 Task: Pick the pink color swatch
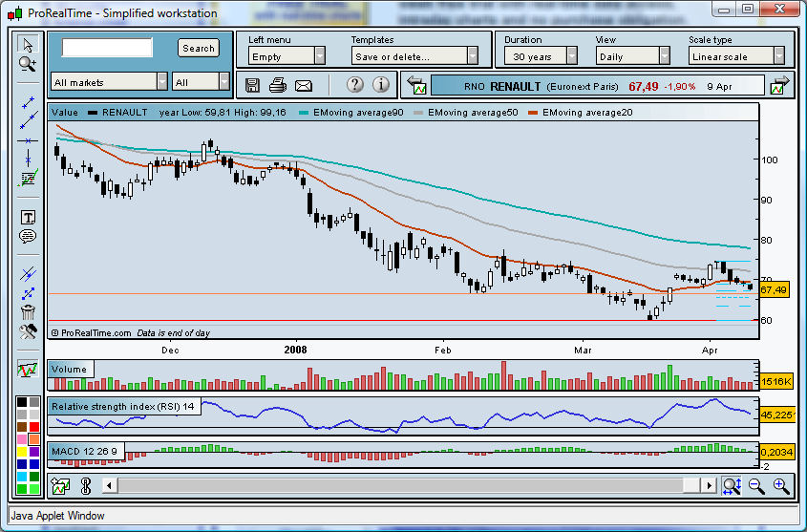tap(22, 439)
